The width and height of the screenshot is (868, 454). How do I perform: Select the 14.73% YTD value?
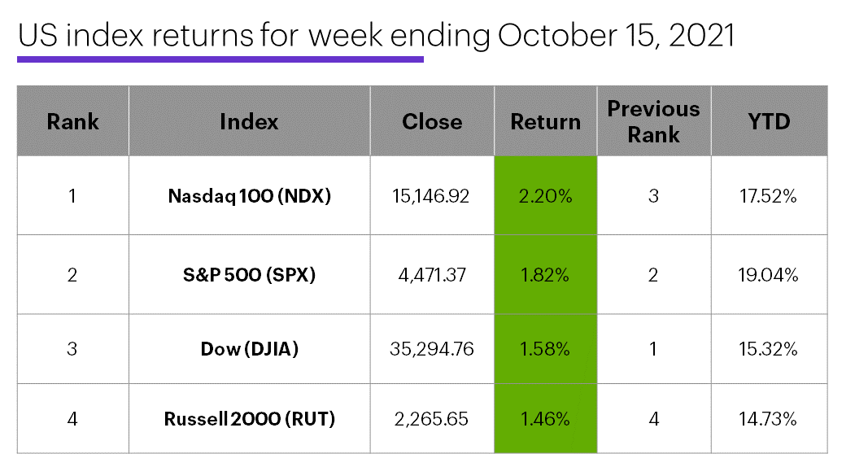coord(769,420)
